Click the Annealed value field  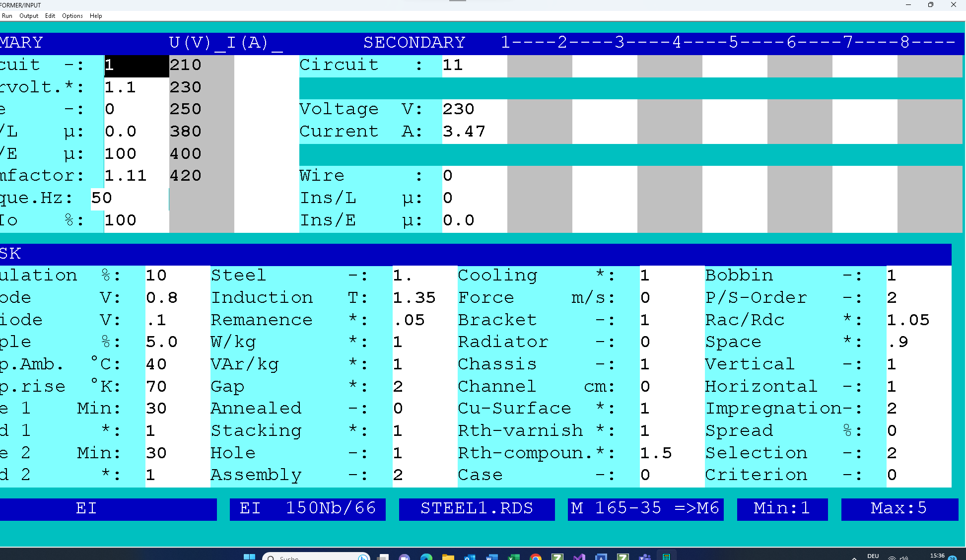425,409
